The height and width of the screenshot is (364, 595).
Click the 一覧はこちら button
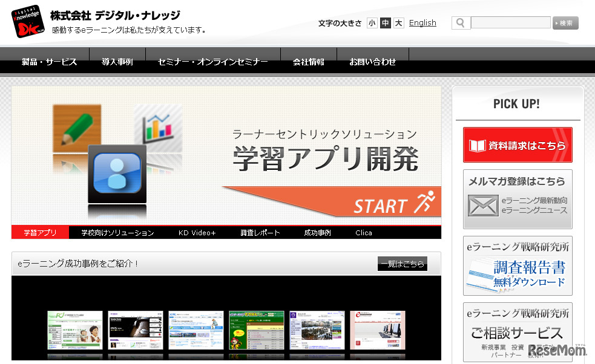401,264
